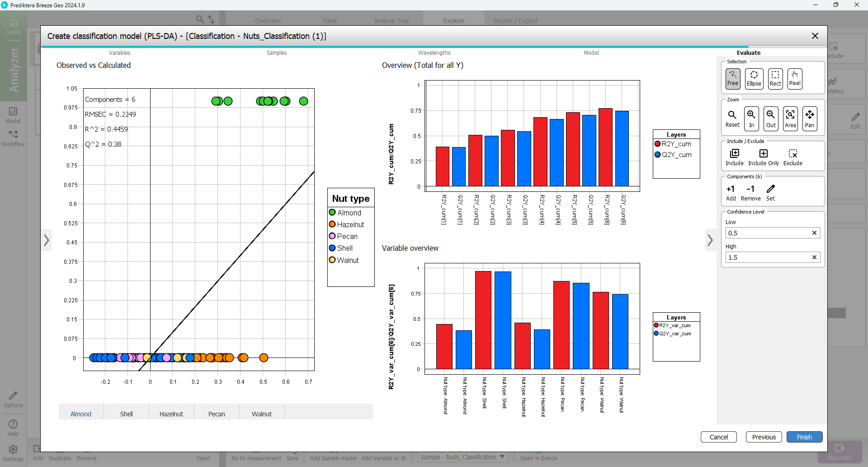
Task: Select the Free selection tool
Action: 732,79
